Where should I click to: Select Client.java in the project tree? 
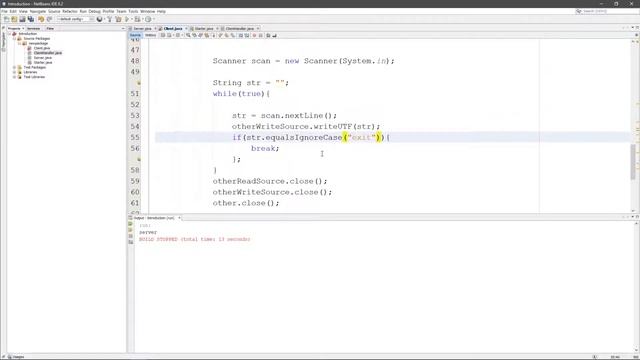point(42,48)
